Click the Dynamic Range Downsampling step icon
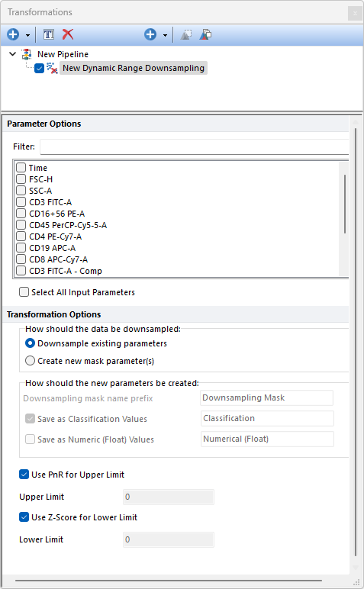 [x=52, y=68]
